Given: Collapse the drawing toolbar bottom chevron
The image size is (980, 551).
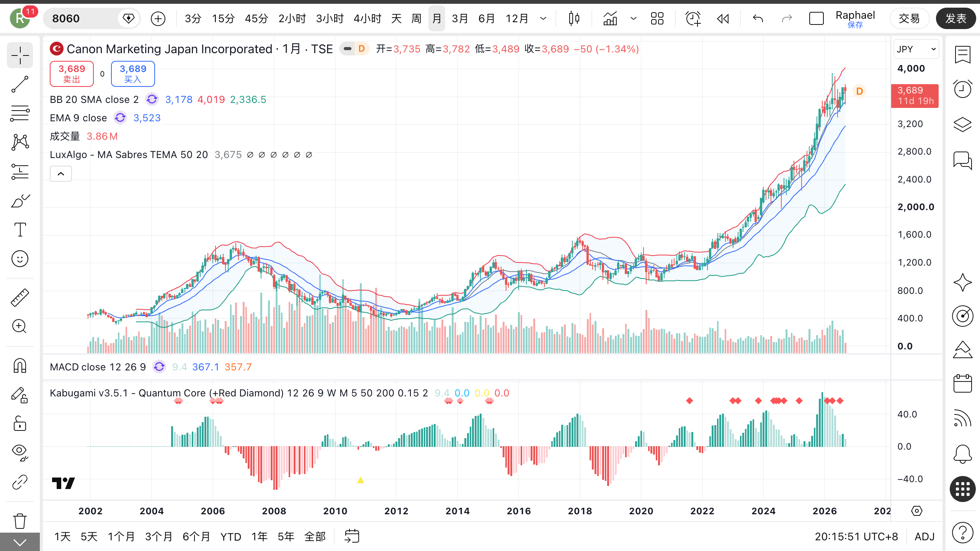Looking at the screenshot, I should [x=20, y=542].
